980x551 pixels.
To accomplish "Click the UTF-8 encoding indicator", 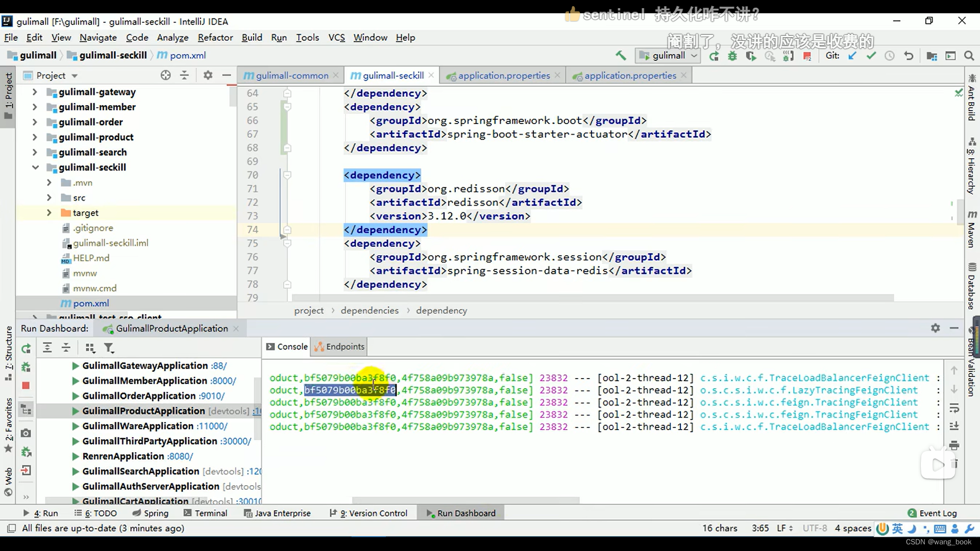I will tap(815, 528).
